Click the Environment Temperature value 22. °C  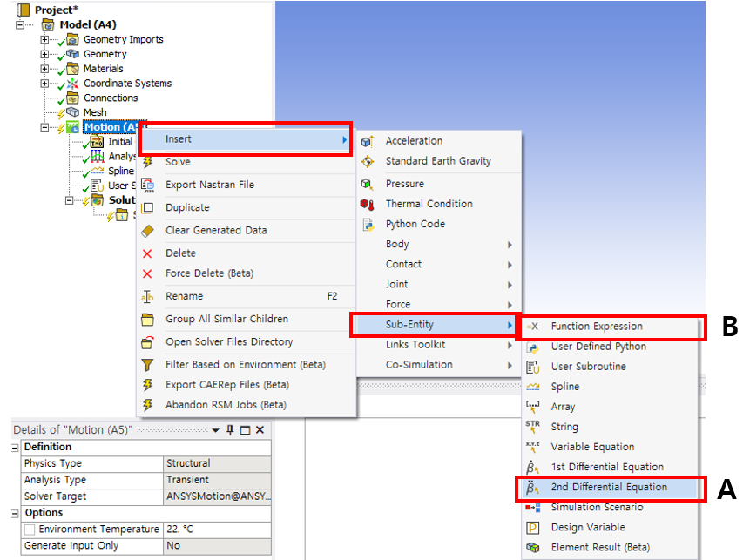coord(218,530)
